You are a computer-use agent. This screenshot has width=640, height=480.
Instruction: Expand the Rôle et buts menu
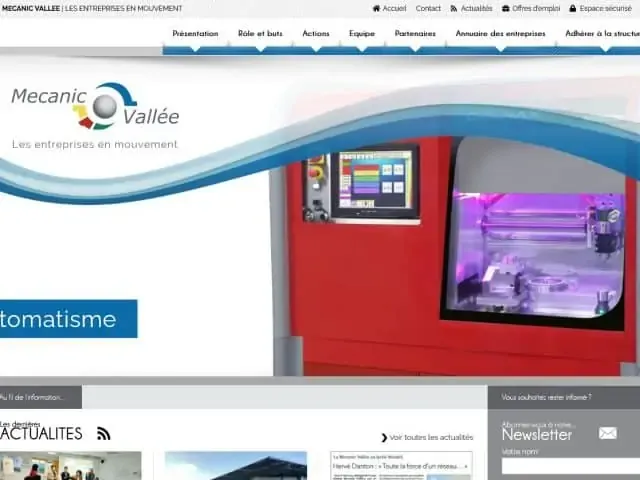click(x=260, y=34)
